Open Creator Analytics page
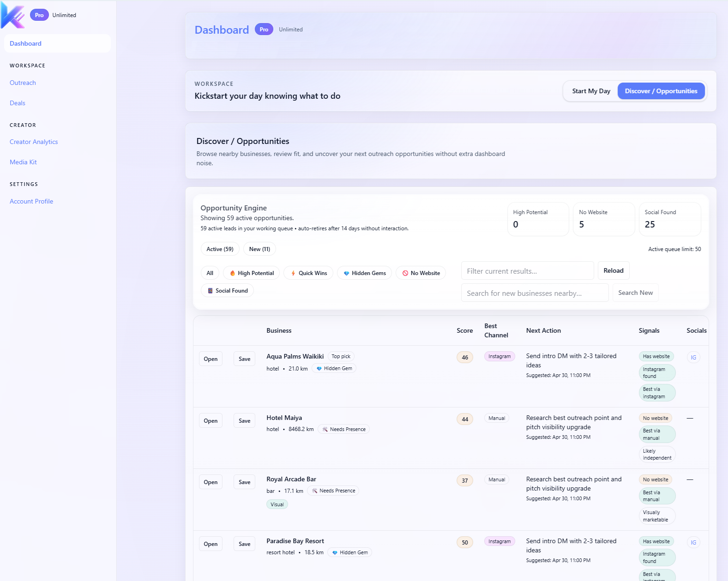 coord(34,142)
